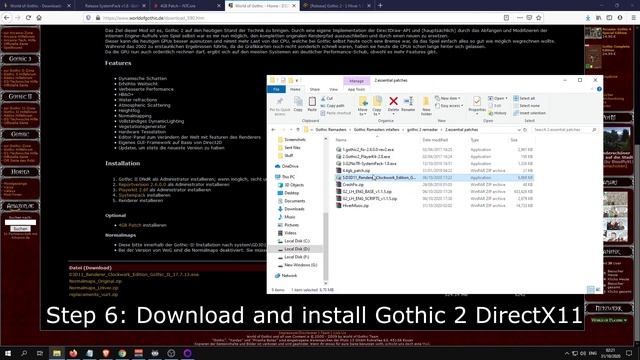Click the 4GB Patch link on webpage

[x=130, y=225]
